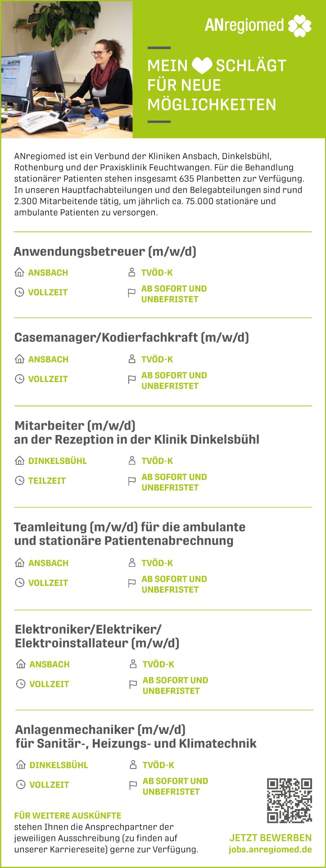The image size is (326, 868).
Task: Click flag icon in Teamleitung listing
Action: [x=132, y=583]
